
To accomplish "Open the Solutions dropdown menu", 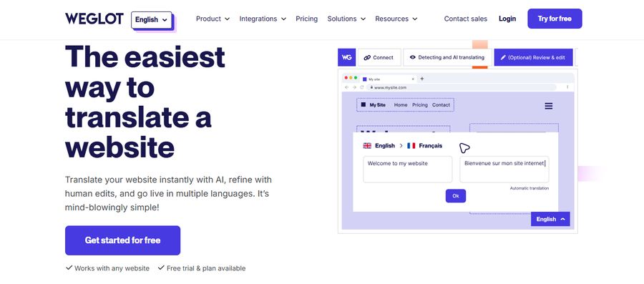I will click(346, 19).
